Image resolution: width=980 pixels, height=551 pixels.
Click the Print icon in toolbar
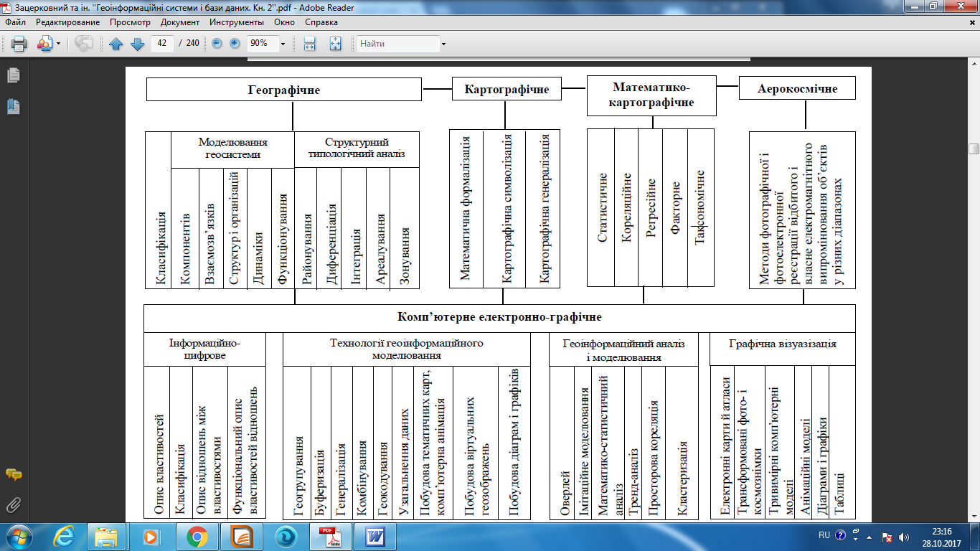click(x=19, y=44)
